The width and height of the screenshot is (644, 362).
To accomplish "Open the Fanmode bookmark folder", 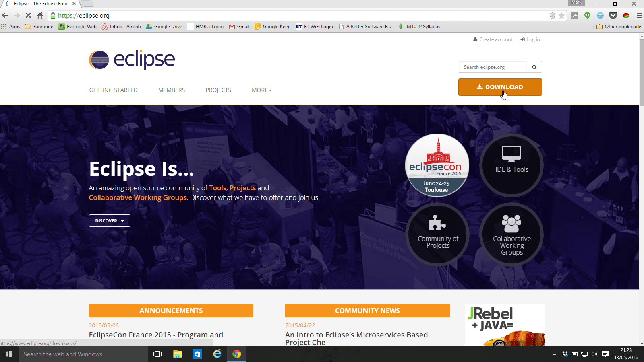I will pos(39,27).
